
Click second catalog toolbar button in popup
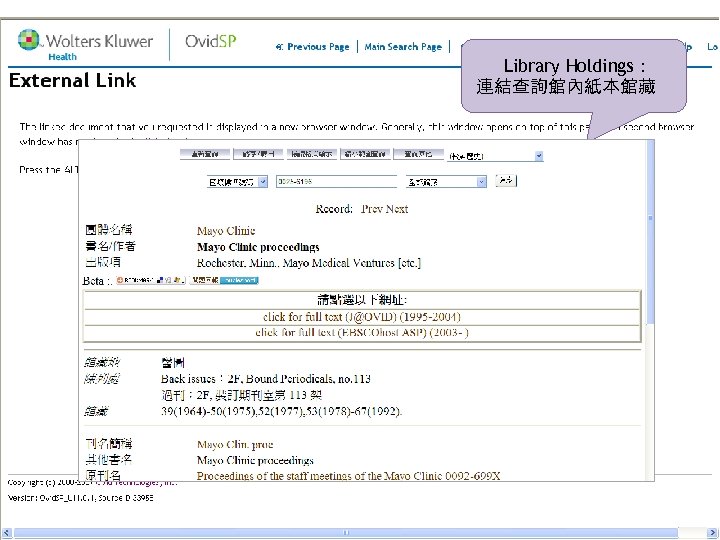[x=258, y=154]
